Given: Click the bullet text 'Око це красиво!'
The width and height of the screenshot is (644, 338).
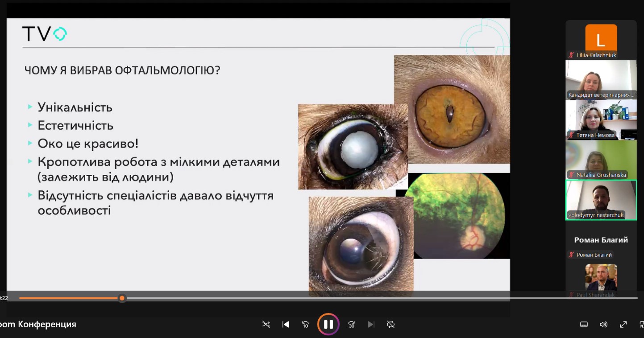Looking at the screenshot, I should pos(88,144).
